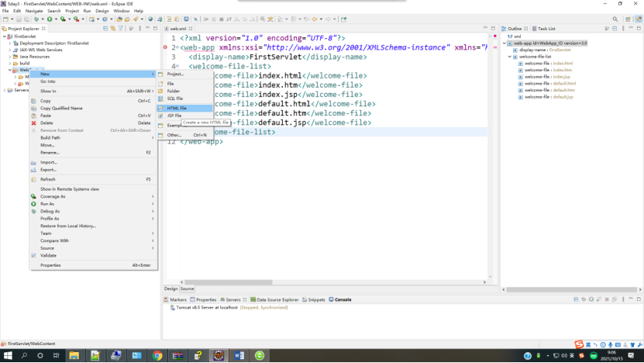Expand Deployment Descriptor: FirstServlet node

click(10, 43)
